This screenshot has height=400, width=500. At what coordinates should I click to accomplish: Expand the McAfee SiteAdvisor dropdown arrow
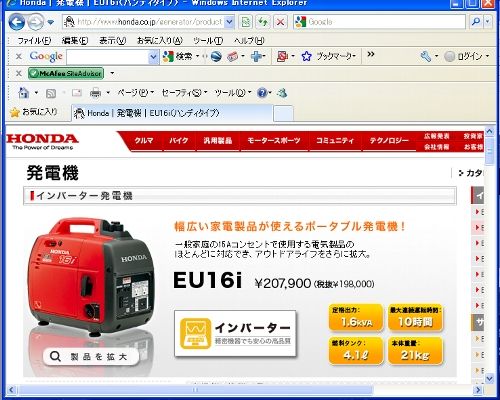tap(112, 73)
